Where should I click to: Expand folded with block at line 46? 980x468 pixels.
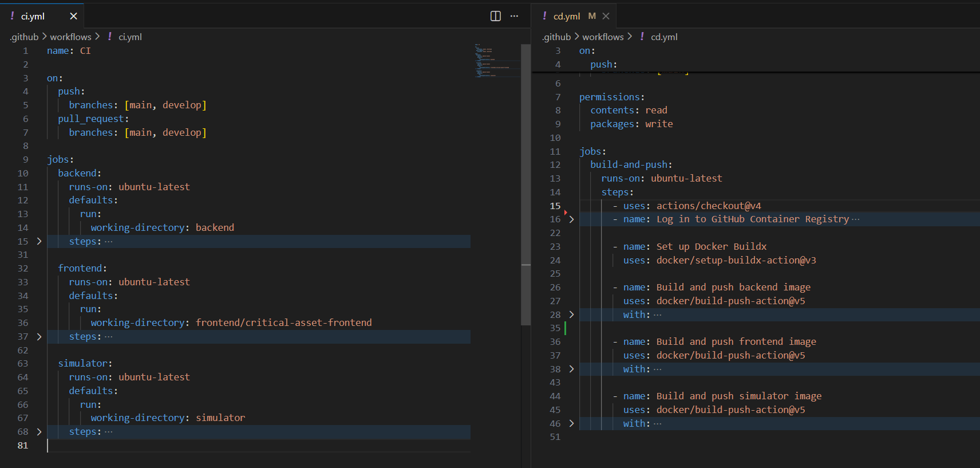(571, 423)
